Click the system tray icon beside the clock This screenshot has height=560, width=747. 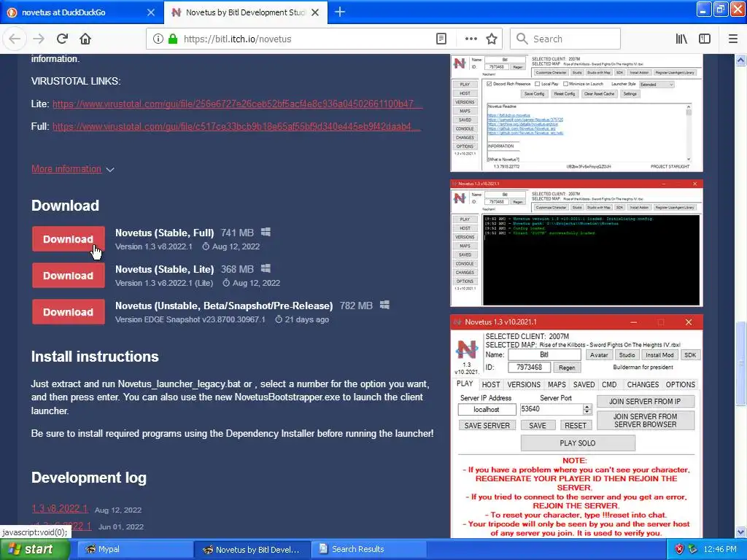[x=693, y=550]
